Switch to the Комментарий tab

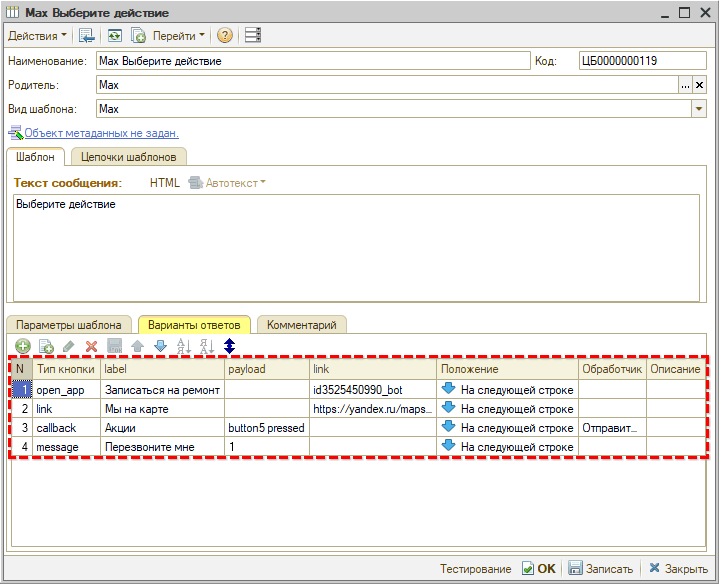pyautogui.click(x=302, y=325)
